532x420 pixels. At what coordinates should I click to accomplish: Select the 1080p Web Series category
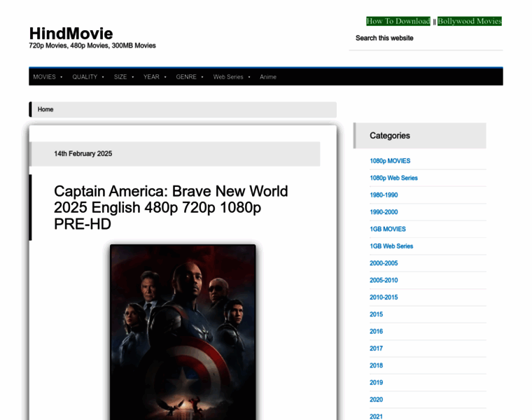click(x=393, y=178)
